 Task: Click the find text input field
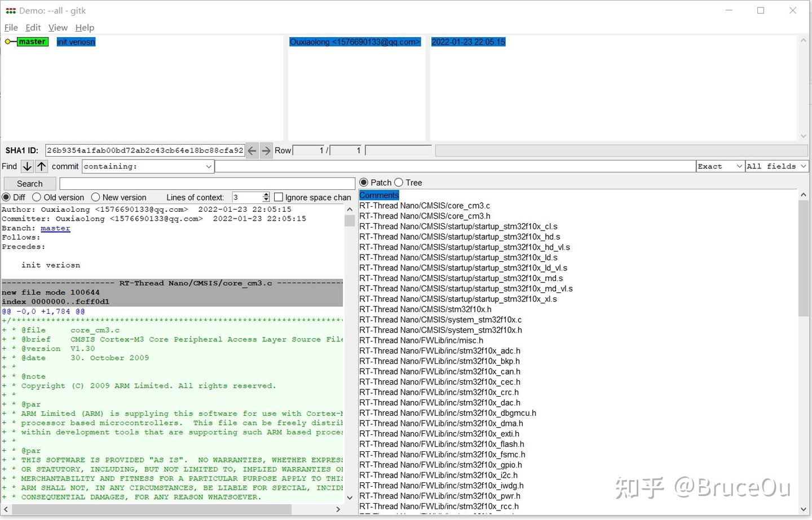456,166
